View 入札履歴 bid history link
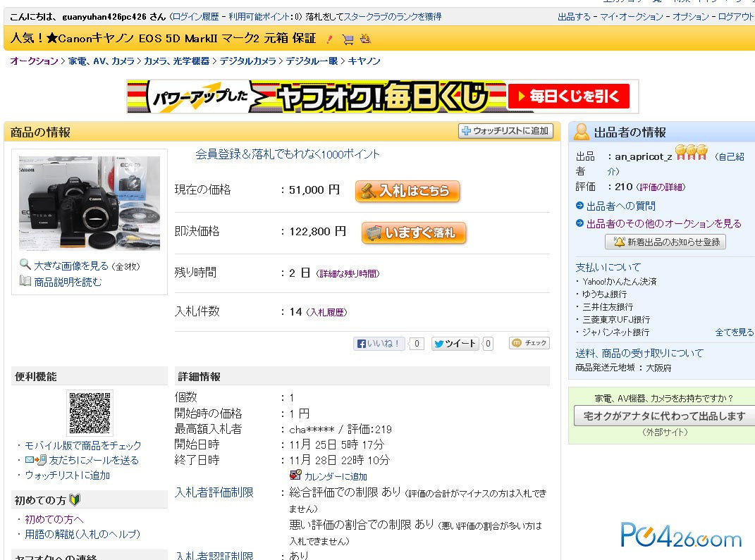 pyautogui.click(x=326, y=313)
